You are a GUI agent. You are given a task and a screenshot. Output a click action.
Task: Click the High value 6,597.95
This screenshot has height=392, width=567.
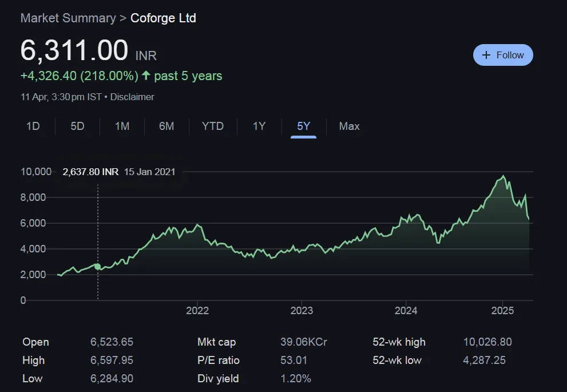(x=112, y=361)
